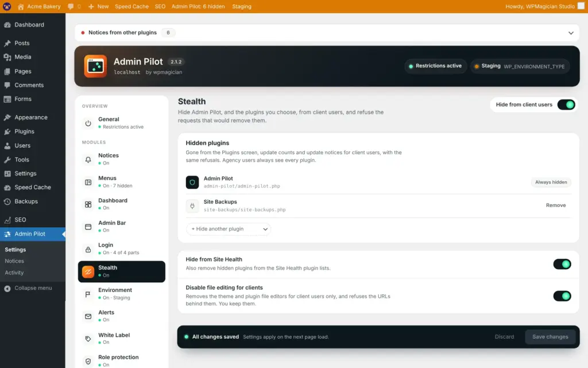Toggle Hide from client users switch

click(x=566, y=105)
